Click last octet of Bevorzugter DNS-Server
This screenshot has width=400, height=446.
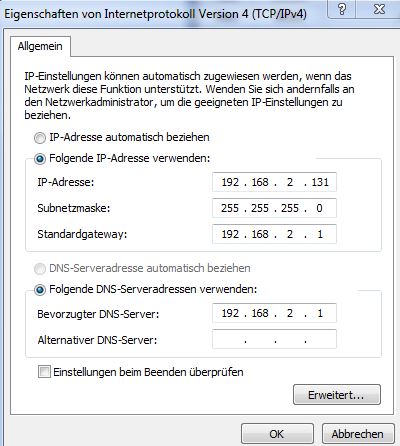pyautogui.click(x=320, y=313)
